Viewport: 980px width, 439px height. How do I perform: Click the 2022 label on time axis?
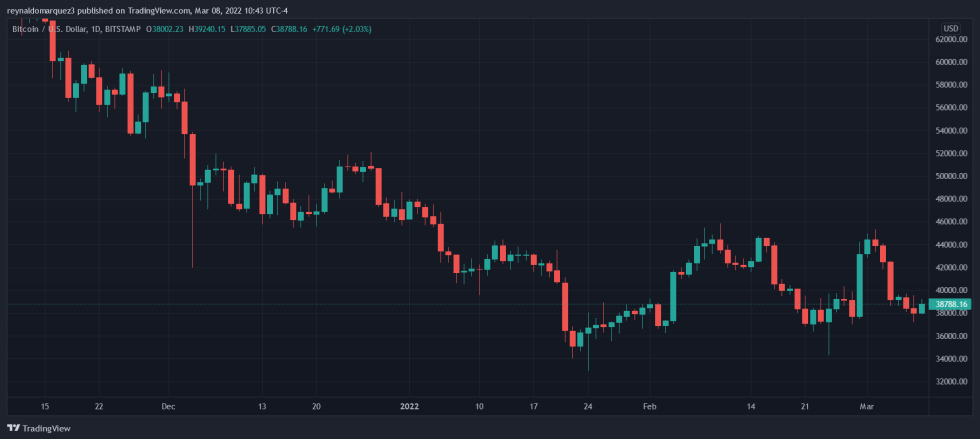pos(409,406)
